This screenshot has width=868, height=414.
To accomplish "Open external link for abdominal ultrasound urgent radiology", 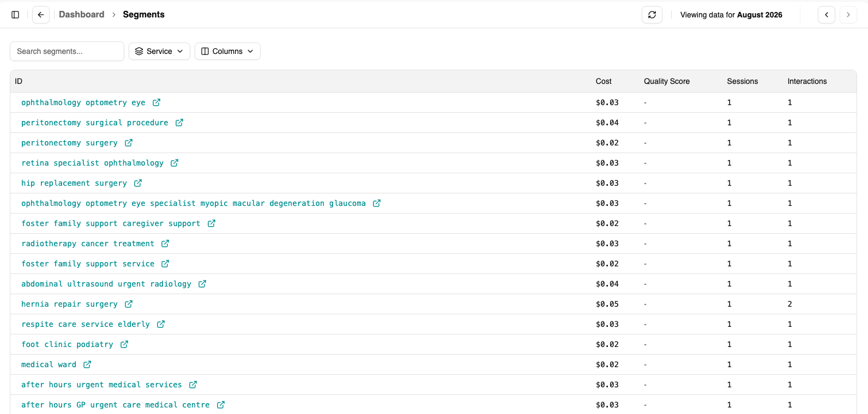I will tap(202, 284).
